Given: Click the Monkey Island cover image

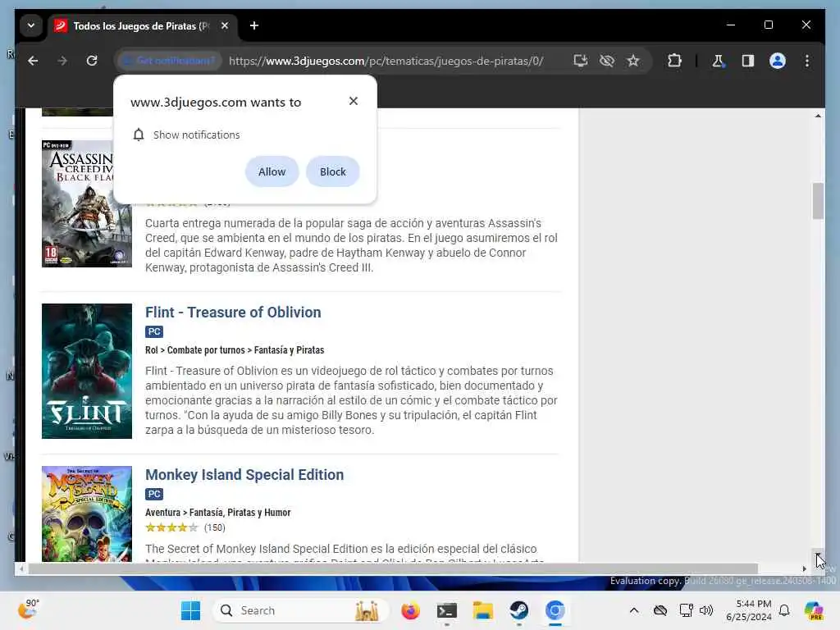Looking at the screenshot, I should tap(87, 514).
